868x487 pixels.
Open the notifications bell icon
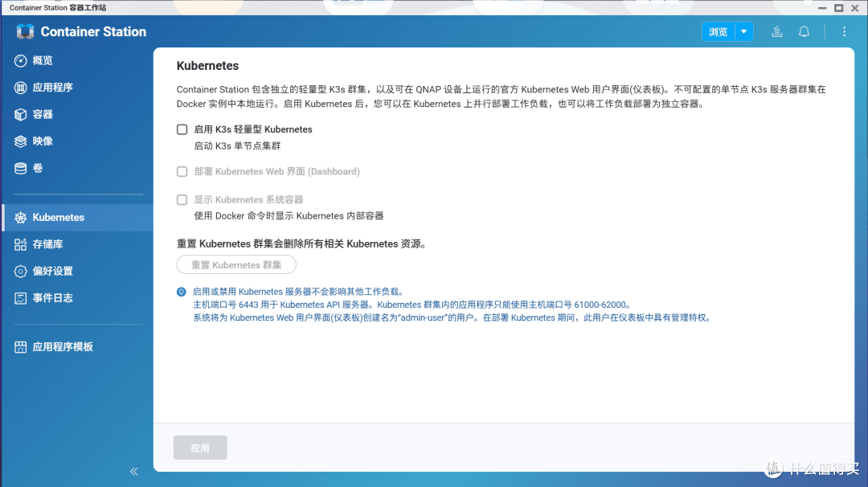click(804, 31)
